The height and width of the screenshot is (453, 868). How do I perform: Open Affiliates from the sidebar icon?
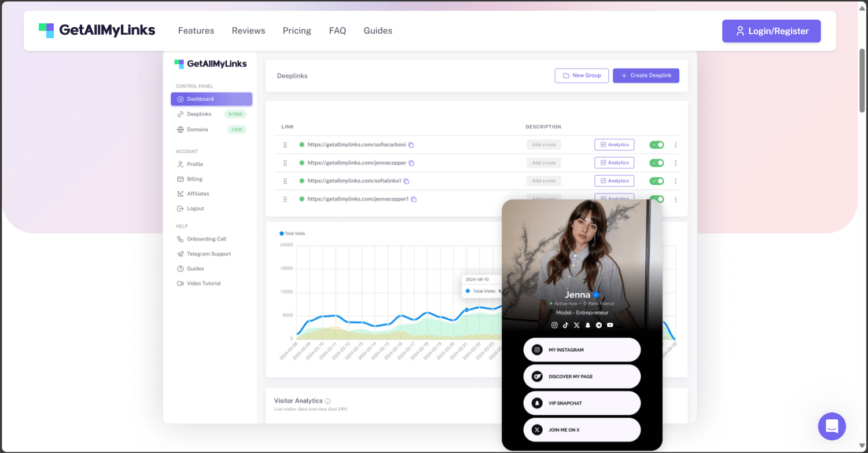pos(180,193)
